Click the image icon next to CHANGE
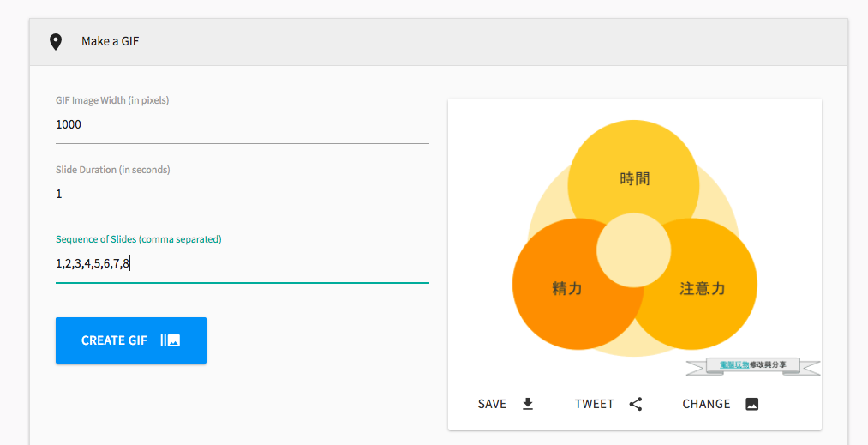This screenshot has width=868, height=445. 752,404
